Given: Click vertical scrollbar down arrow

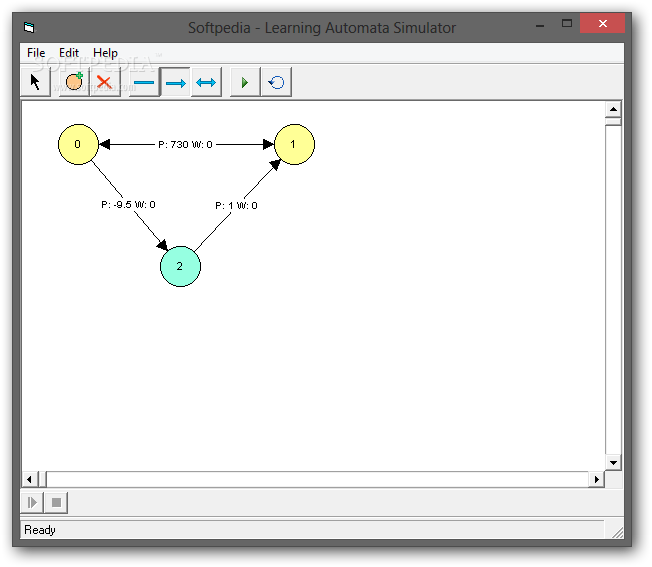Looking at the screenshot, I should (613, 462).
